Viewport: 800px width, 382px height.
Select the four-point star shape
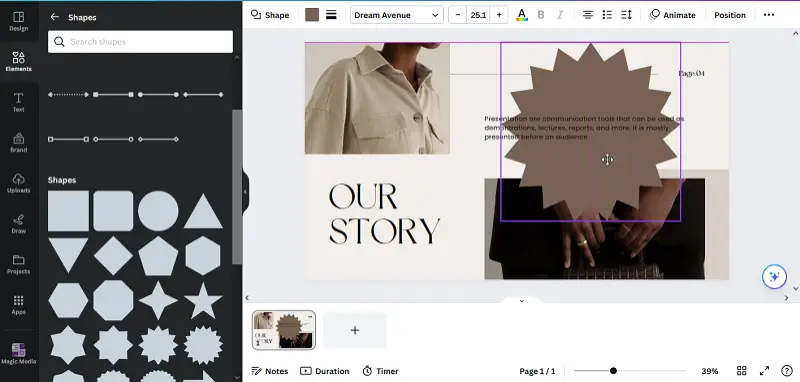[158, 300]
